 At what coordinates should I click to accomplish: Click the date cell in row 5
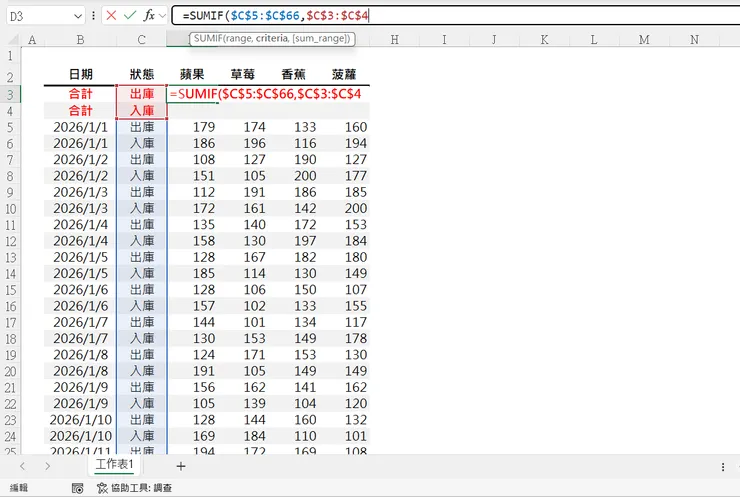point(80,127)
